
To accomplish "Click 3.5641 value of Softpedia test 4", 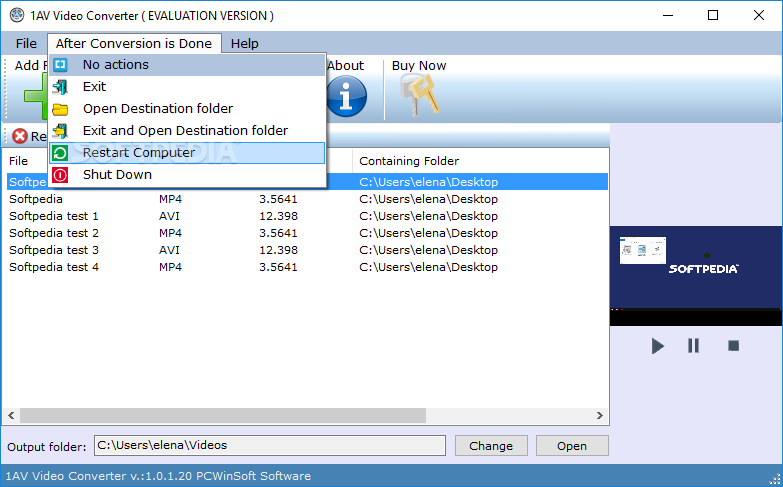I will 278,267.
